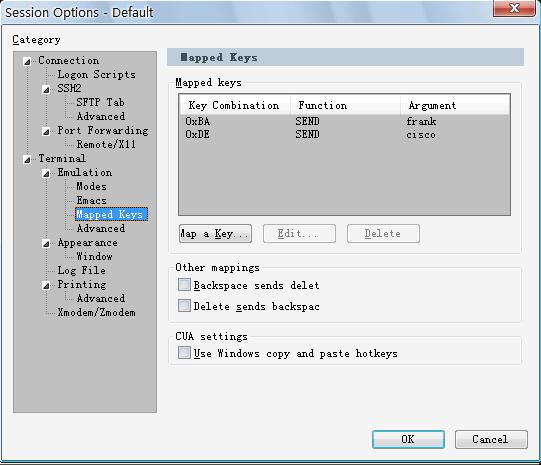Enable Delete sends backspace option
The width and height of the screenshot is (541, 465).
[x=184, y=306]
